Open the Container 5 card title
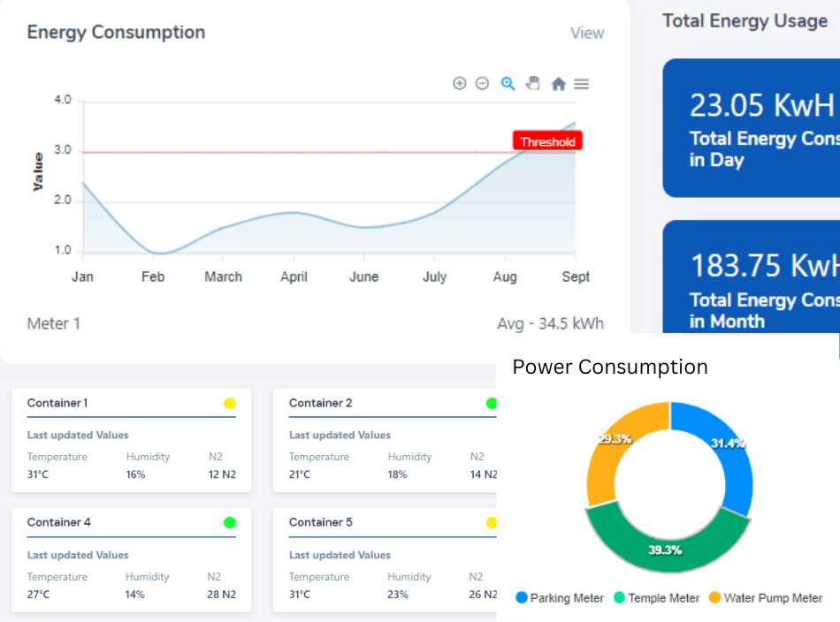The height and width of the screenshot is (622, 840). point(320,522)
